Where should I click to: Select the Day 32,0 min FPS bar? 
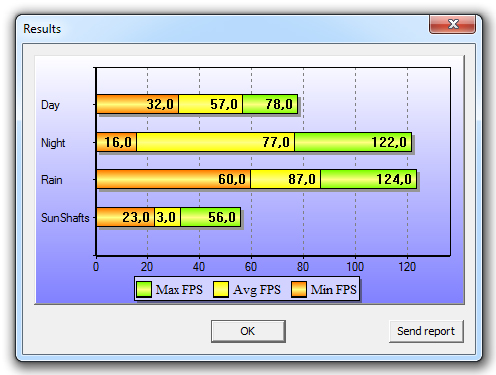[x=137, y=104]
